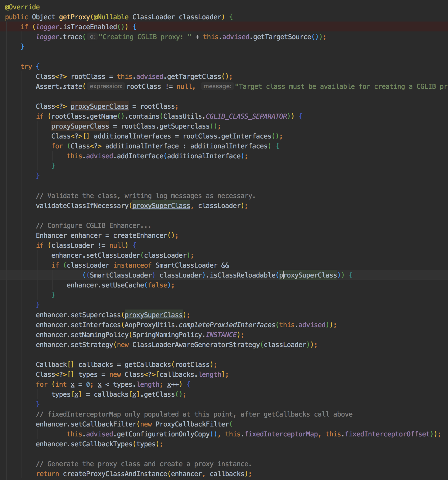Click the "Creating CGLIB proxy: " string

click(x=145, y=37)
